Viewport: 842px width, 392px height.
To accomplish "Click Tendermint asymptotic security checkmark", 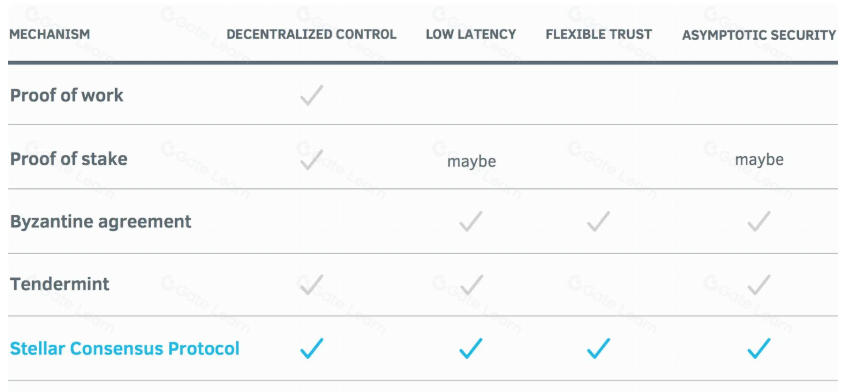I will pos(759,285).
